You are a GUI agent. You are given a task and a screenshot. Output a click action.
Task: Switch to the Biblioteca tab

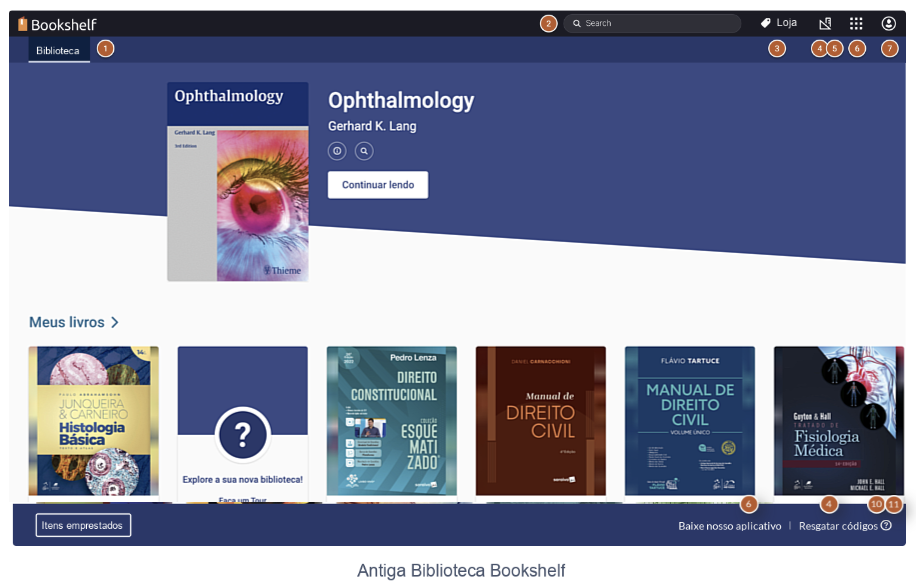[58, 50]
